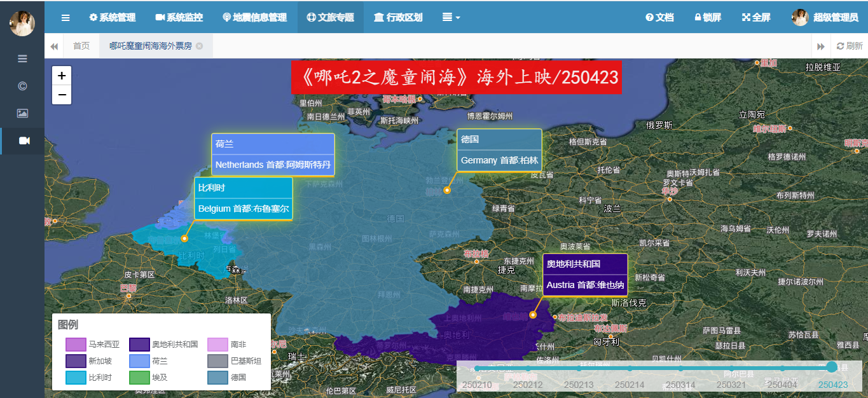The width and height of the screenshot is (868, 398).
Task: Click the 德国 Germany popup
Action: click(x=499, y=150)
